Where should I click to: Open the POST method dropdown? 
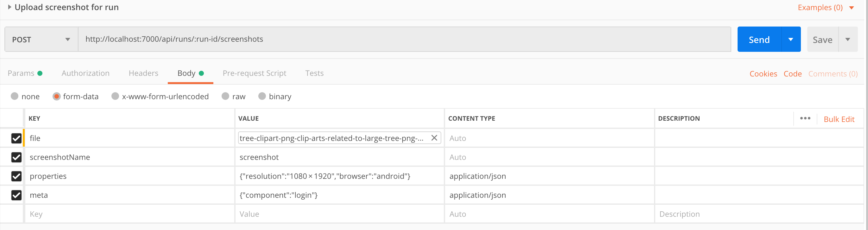coord(41,39)
